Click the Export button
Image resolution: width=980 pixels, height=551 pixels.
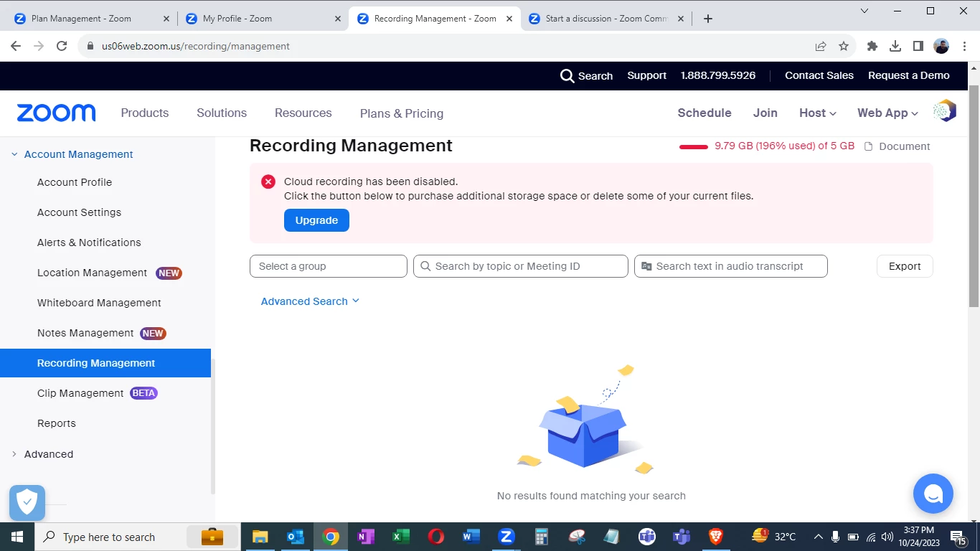905,266
